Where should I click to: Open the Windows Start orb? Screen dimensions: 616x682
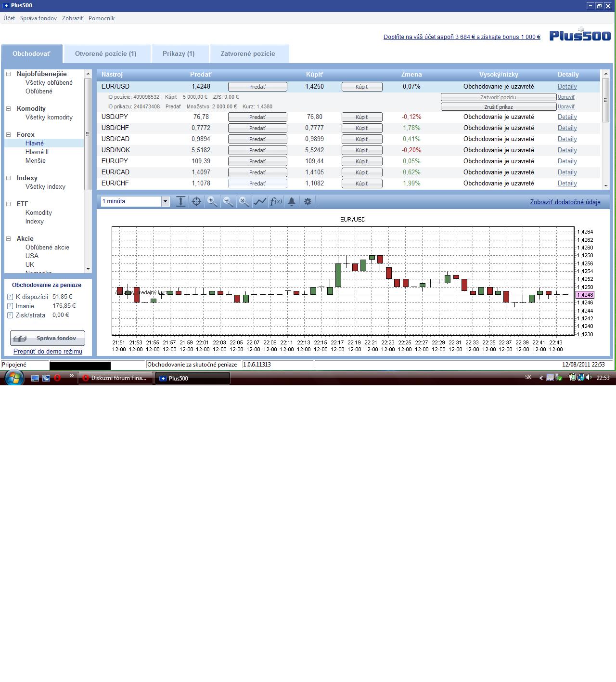click(x=13, y=378)
